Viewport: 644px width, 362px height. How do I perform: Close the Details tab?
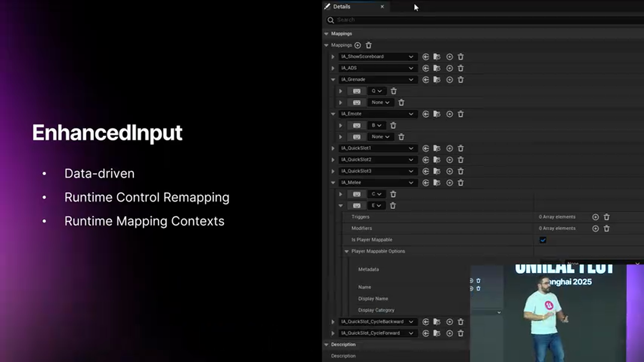click(x=382, y=7)
